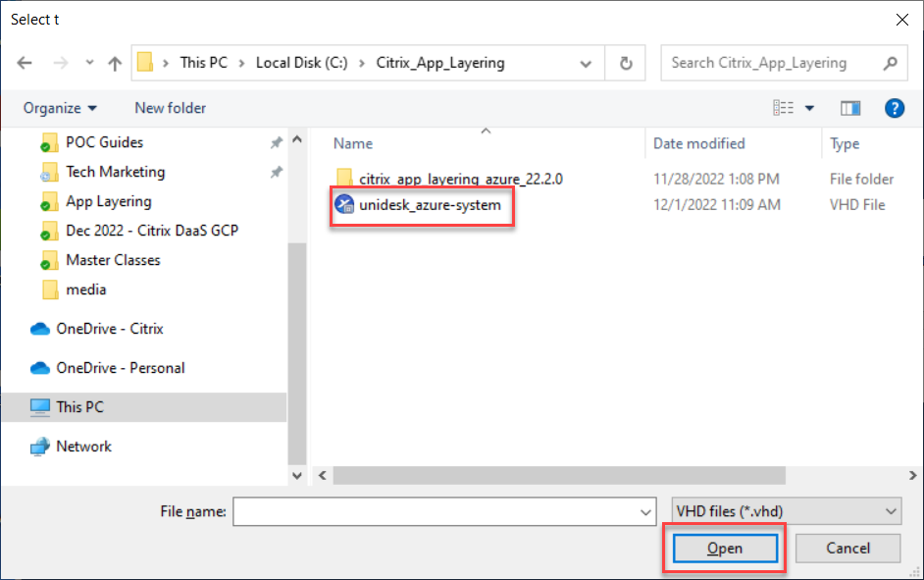Change the view layout icon

(x=783, y=108)
